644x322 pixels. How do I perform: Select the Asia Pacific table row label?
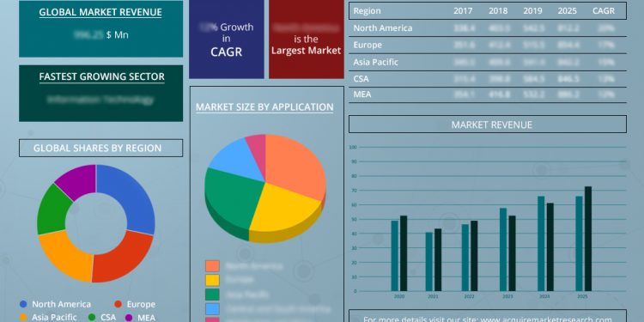pyautogui.click(x=376, y=62)
